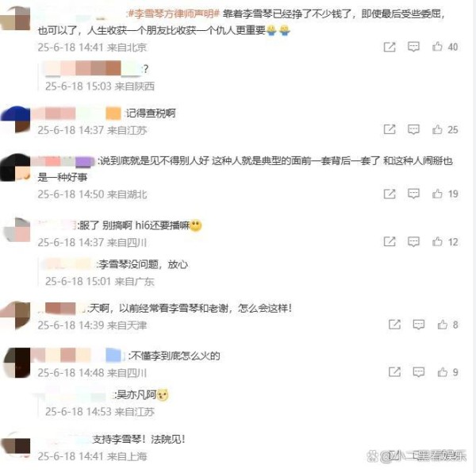Open the reply 李雪琴没问题，放心
476x473 pixels.
pos(143,264)
